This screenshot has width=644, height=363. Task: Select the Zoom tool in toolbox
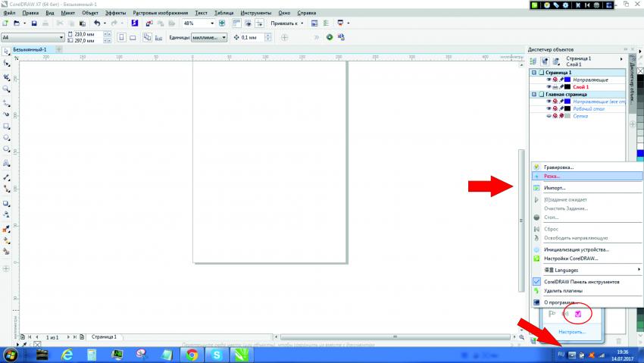pyautogui.click(x=6, y=89)
